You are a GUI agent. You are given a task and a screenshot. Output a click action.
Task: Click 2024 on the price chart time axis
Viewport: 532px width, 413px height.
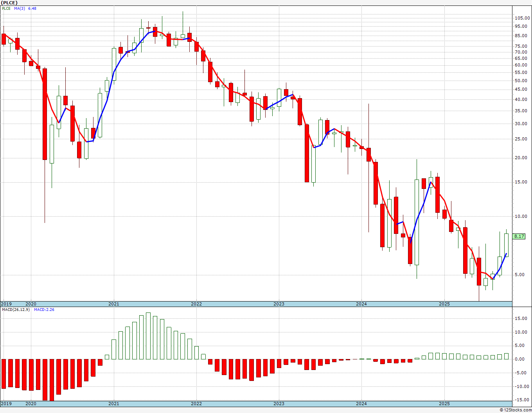coord(361,304)
